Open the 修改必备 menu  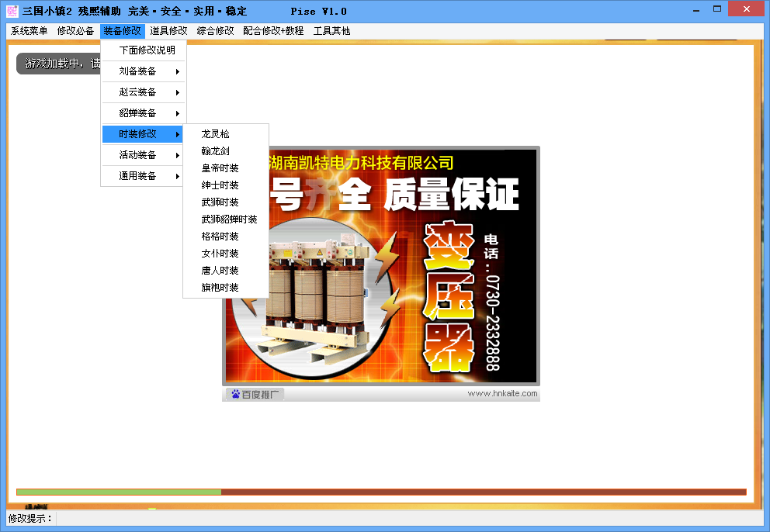tap(75, 31)
